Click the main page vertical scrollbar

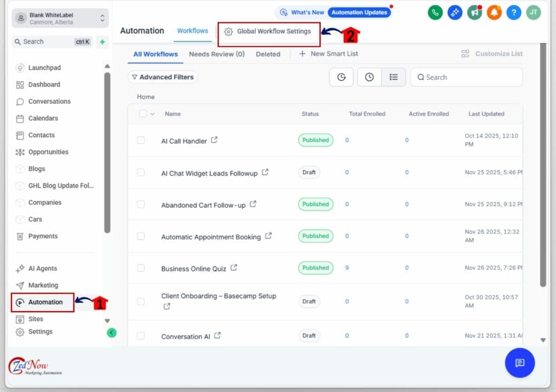(543, 165)
